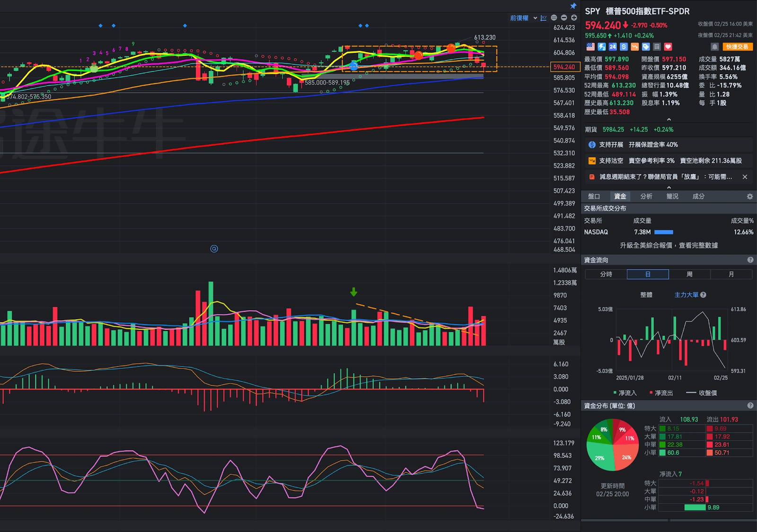Click the 585.000-589.195 support label

click(x=327, y=83)
